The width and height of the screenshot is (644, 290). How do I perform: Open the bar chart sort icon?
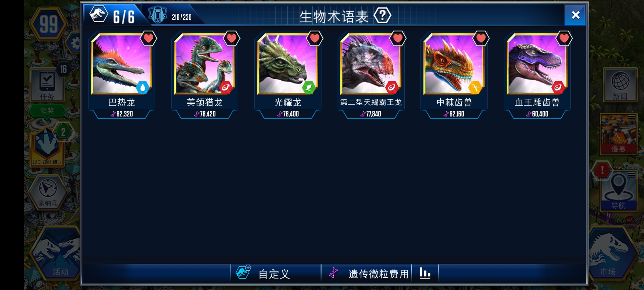click(x=425, y=273)
